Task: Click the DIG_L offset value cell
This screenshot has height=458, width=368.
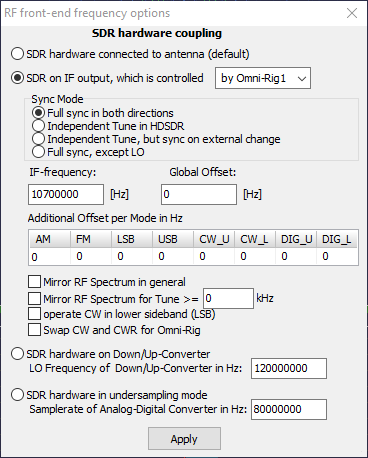Action: click(337, 257)
